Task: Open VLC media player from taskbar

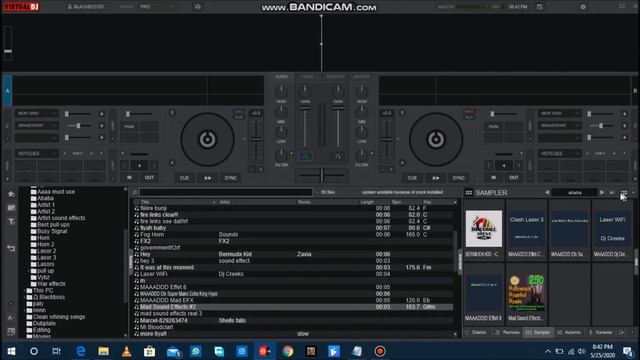Action: coord(127,351)
